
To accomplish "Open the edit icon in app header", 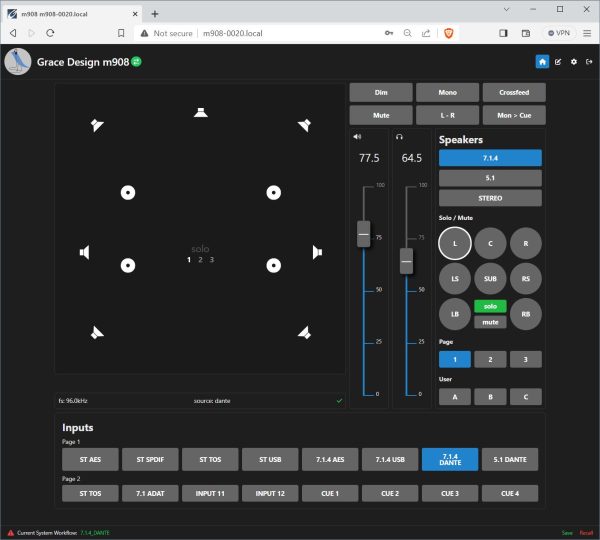I will click(558, 62).
